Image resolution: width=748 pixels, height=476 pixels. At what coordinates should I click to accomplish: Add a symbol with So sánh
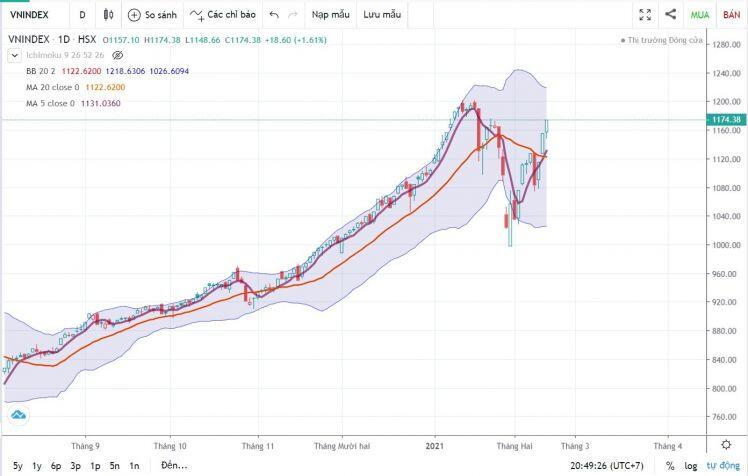(152, 15)
